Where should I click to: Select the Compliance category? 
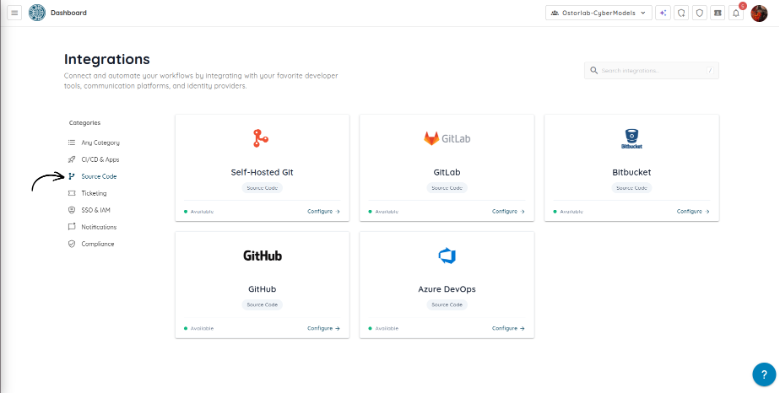[91, 244]
